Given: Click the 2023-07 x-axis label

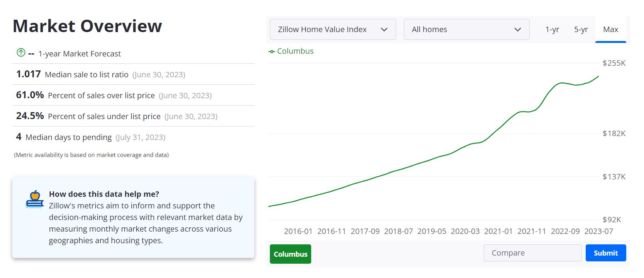Looking at the screenshot, I should coord(599,231).
